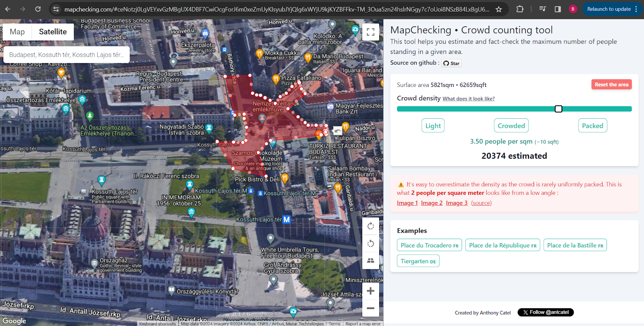Switch to the Map view tab
This screenshot has width=644, height=326.
[x=17, y=32]
